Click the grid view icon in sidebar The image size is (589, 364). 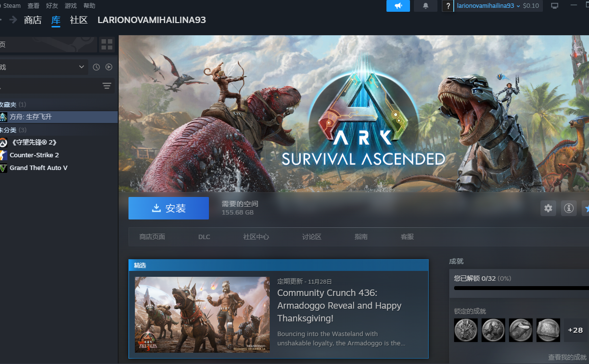pos(106,45)
